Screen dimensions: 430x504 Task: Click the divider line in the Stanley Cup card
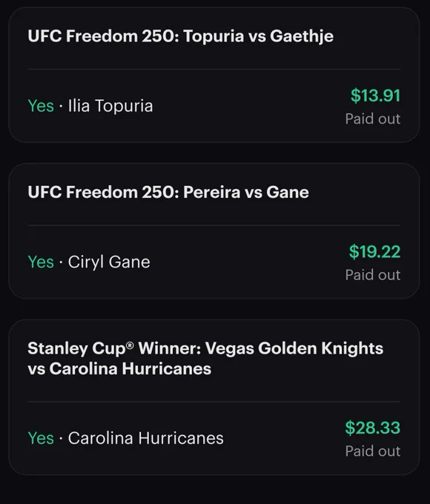(x=214, y=402)
